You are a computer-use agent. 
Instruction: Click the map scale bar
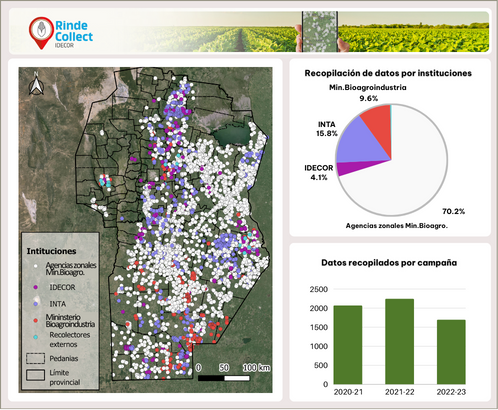tap(224, 378)
